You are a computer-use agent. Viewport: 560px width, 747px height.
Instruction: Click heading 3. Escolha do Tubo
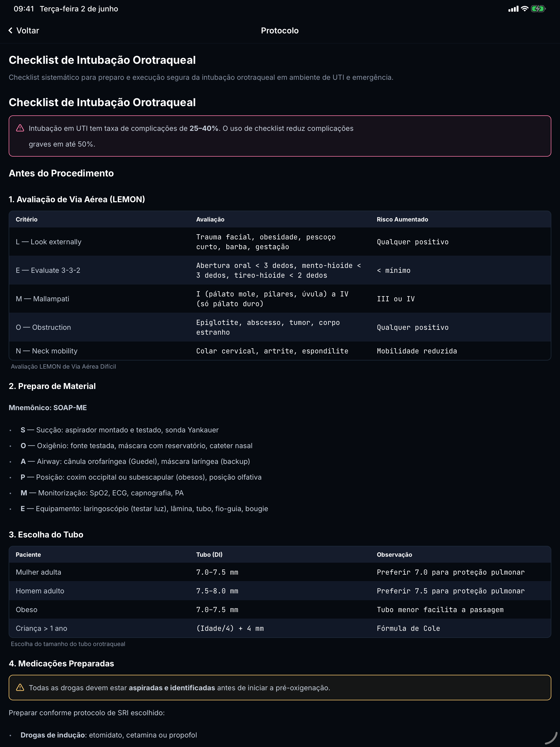46,534
